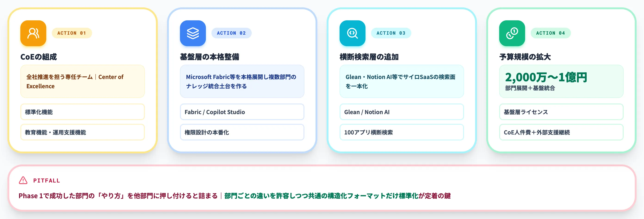Click the 部門展開＋基盤統合 caption
Screen dimensions: 644x219
click(x=530, y=88)
